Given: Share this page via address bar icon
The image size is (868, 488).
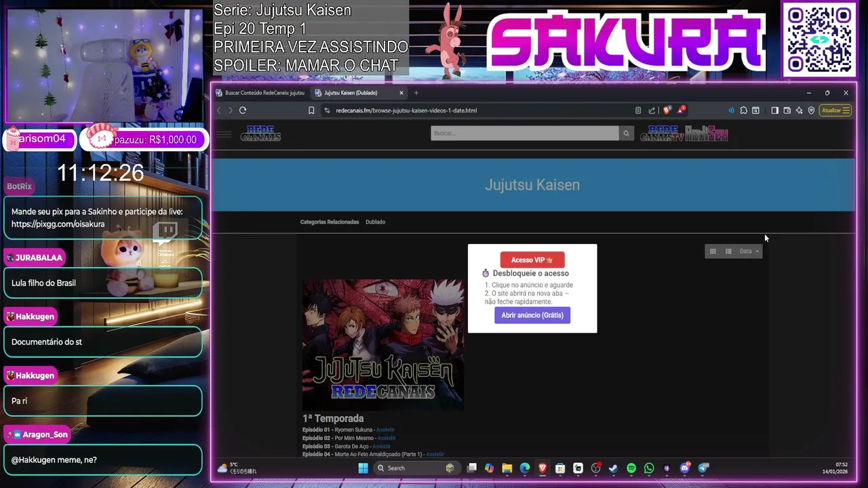Looking at the screenshot, I should pyautogui.click(x=652, y=110).
